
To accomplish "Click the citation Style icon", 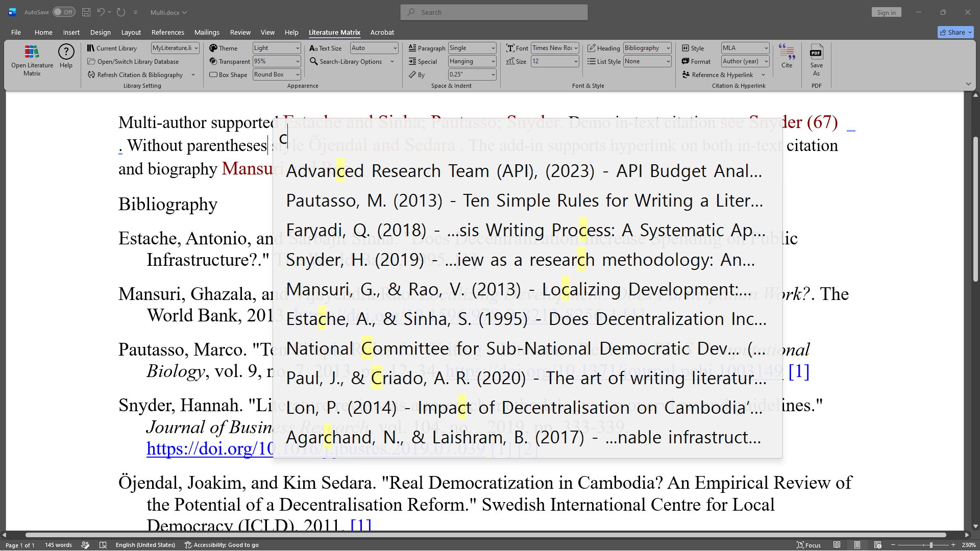I will click(685, 48).
